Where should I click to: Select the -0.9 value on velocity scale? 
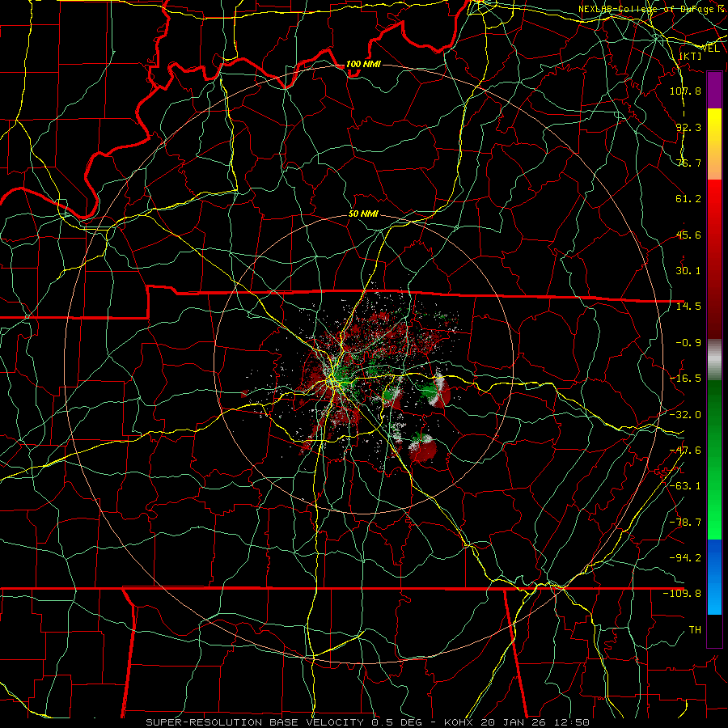pyautogui.click(x=688, y=343)
